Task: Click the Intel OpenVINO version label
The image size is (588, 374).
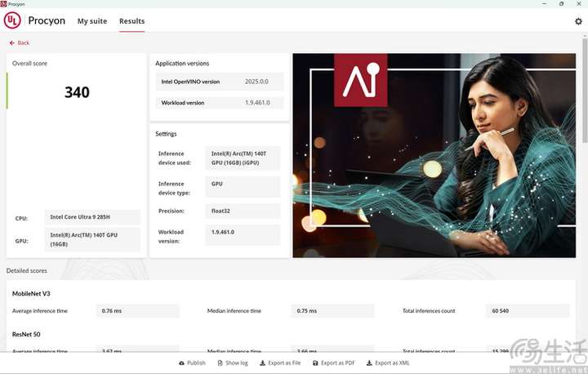Action: coord(190,82)
